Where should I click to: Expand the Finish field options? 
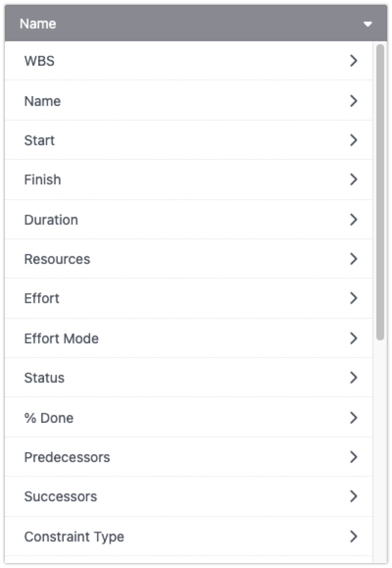coord(354,180)
